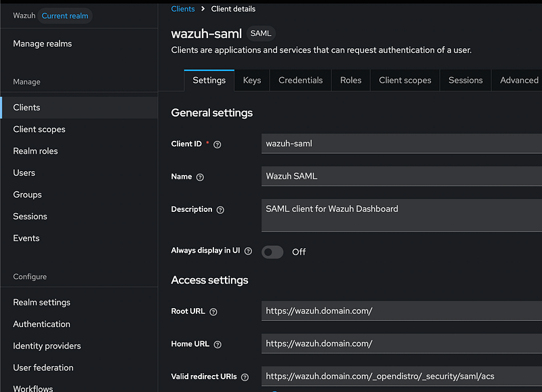This screenshot has width=542, height=392.
Task: Open Users in sidebar
Action: pyautogui.click(x=79, y=173)
